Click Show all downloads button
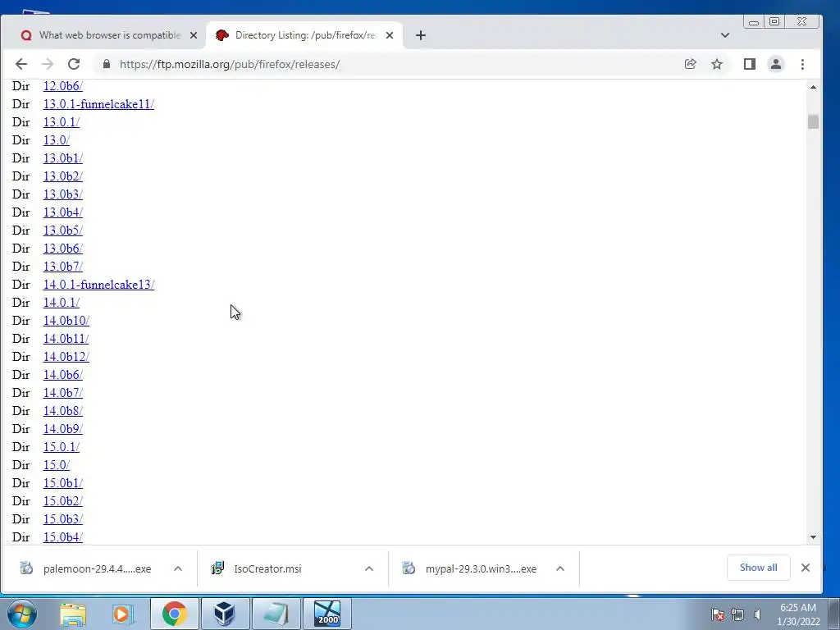 click(x=758, y=568)
